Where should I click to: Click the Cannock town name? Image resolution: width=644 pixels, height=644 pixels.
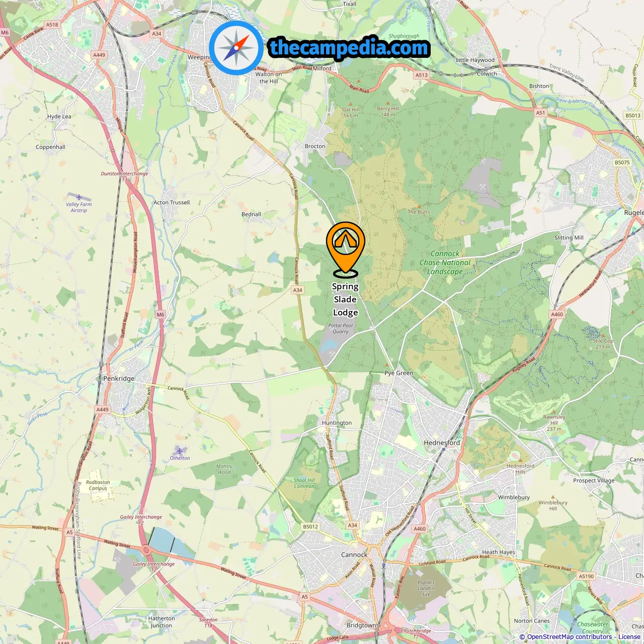[x=354, y=554]
